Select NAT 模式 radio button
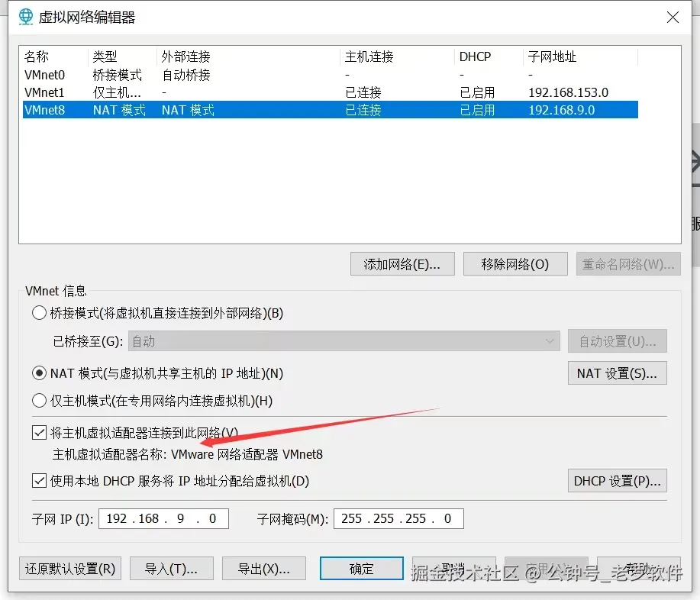The height and width of the screenshot is (600, 700). coord(39,373)
